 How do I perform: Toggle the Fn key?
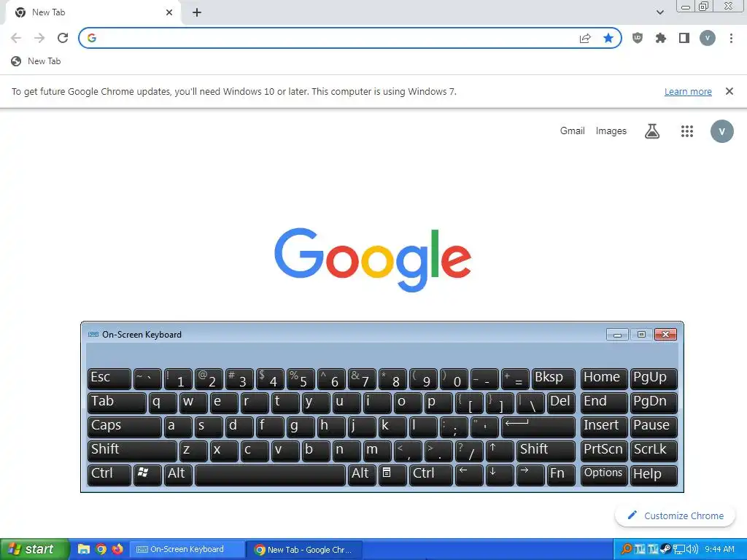click(x=561, y=475)
